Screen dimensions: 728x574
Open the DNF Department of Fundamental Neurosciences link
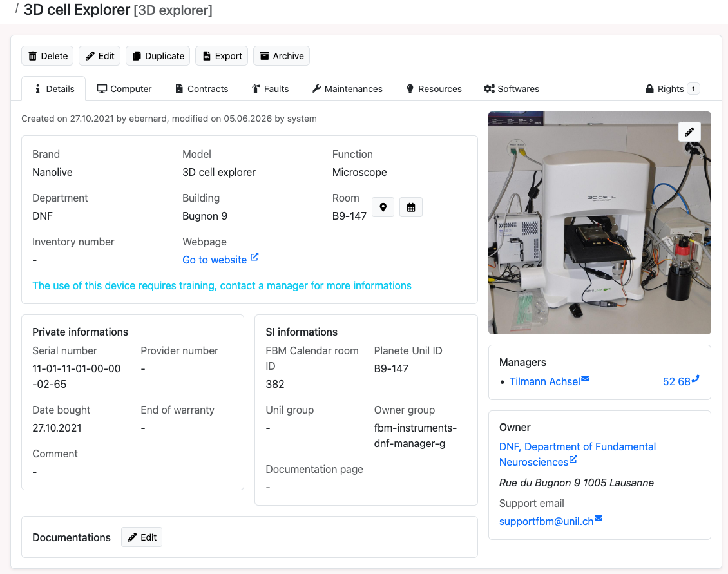577,454
